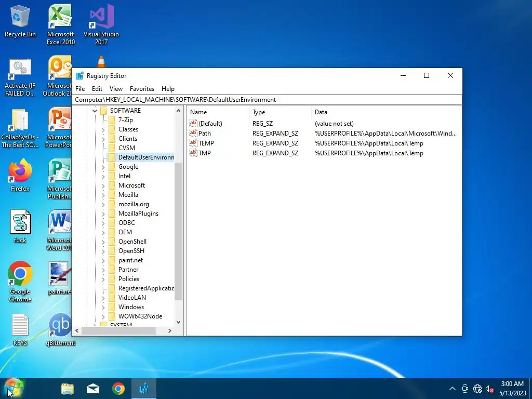Image resolution: width=532 pixels, height=399 pixels.
Task: Collapse the SOFTWARE key
Action: click(x=95, y=111)
